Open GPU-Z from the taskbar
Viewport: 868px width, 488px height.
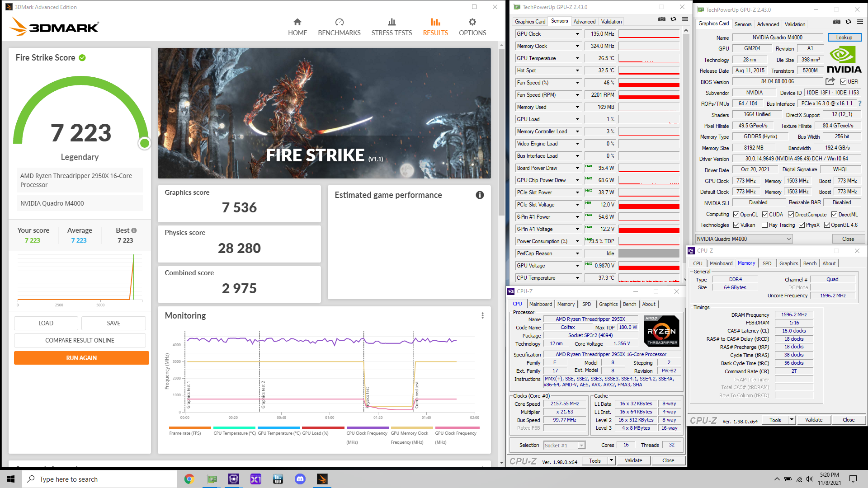[x=212, y=479]
